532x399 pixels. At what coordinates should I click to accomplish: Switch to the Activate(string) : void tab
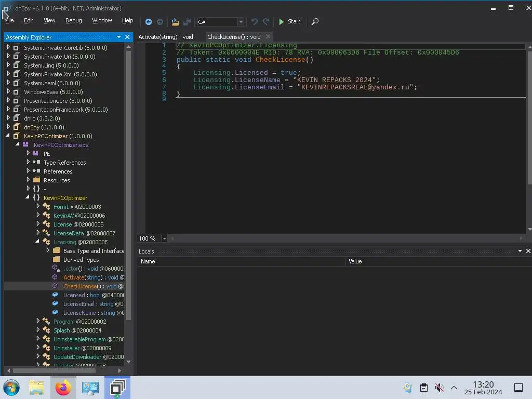[x=166, y=37]
